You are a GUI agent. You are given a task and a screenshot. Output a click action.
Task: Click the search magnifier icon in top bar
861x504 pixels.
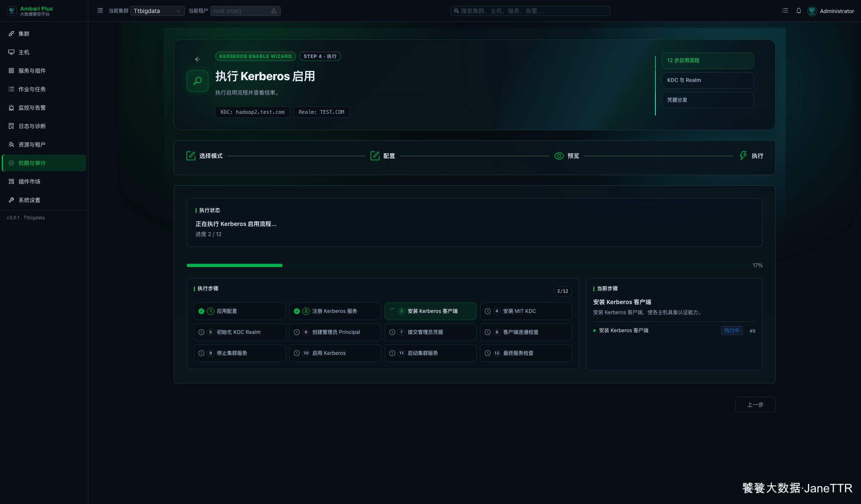[x=456, y=11]
